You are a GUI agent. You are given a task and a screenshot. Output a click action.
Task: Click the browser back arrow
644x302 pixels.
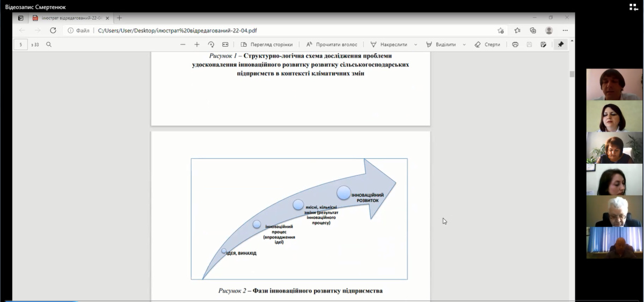click(22, 31)
